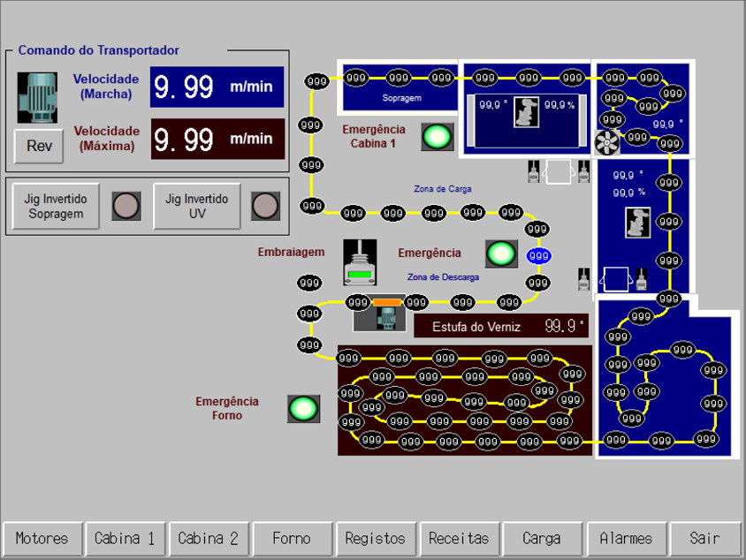The height and width of the screenshot is (560, 746).
Task: Click the Embraiagem clutch icon
Action: (360, 262)
